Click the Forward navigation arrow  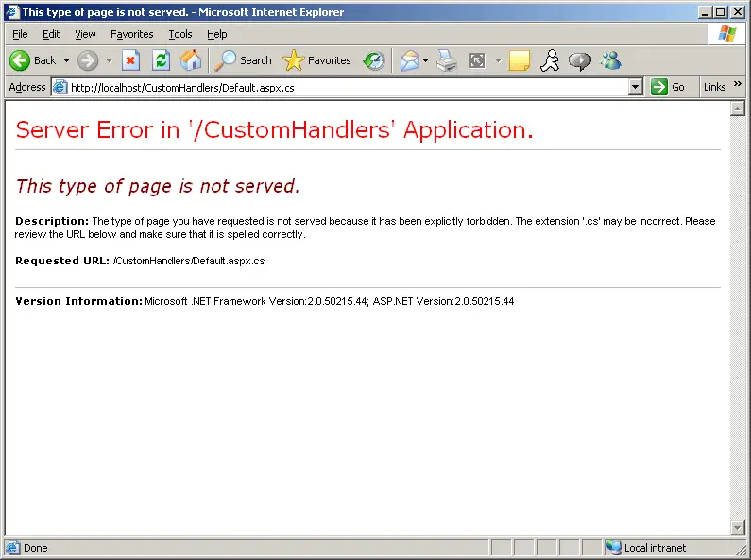click(88, 60)
